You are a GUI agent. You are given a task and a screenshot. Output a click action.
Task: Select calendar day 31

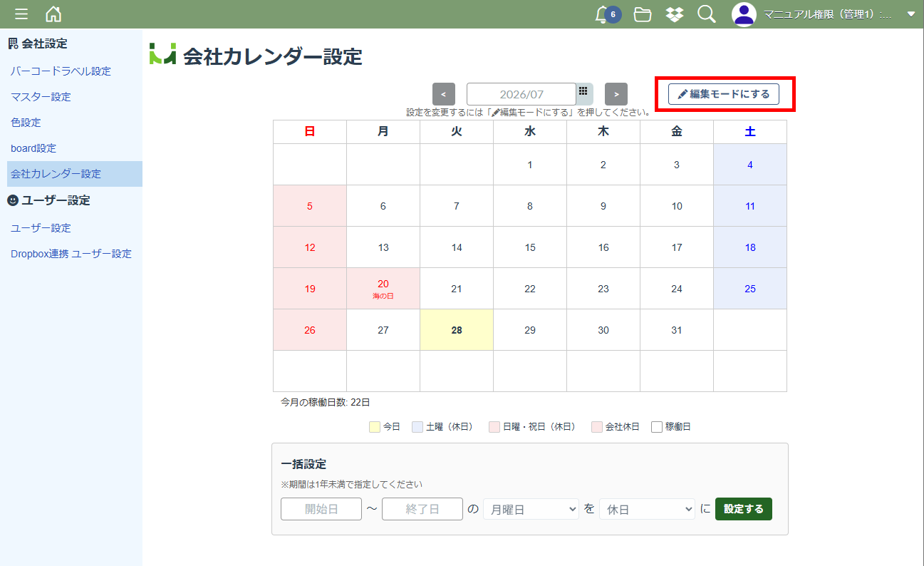click(677, 330)
